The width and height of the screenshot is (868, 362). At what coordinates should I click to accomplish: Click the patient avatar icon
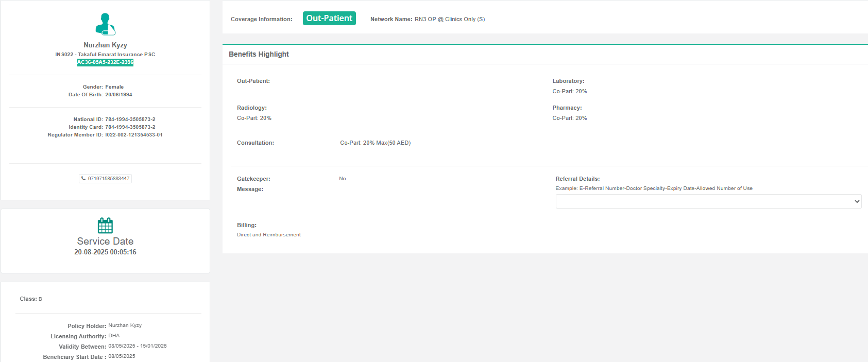[x=105, y=24]
